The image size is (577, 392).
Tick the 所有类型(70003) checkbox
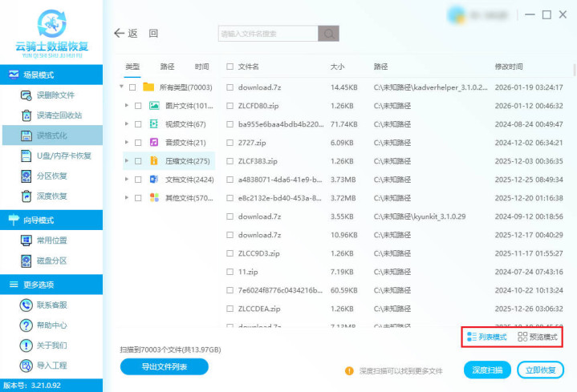132,87
